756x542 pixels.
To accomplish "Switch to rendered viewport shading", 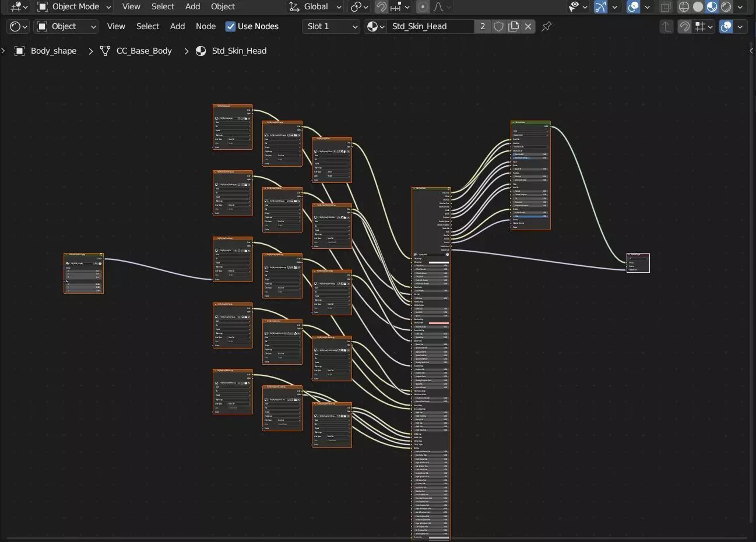I will [x=726, y=6].
